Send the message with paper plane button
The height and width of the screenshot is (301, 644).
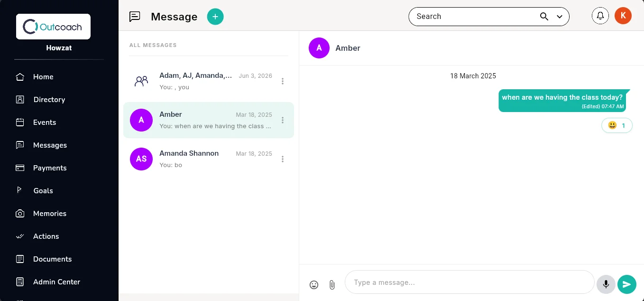(627, 284)
